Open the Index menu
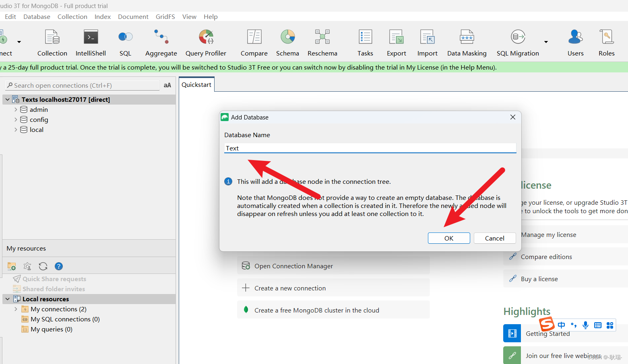 pyautogui.click(x=103, y=16)
